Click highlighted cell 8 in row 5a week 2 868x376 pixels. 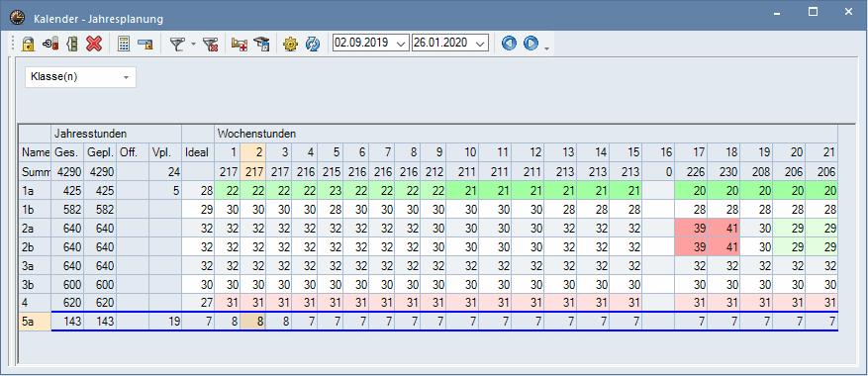pos(253,322)
